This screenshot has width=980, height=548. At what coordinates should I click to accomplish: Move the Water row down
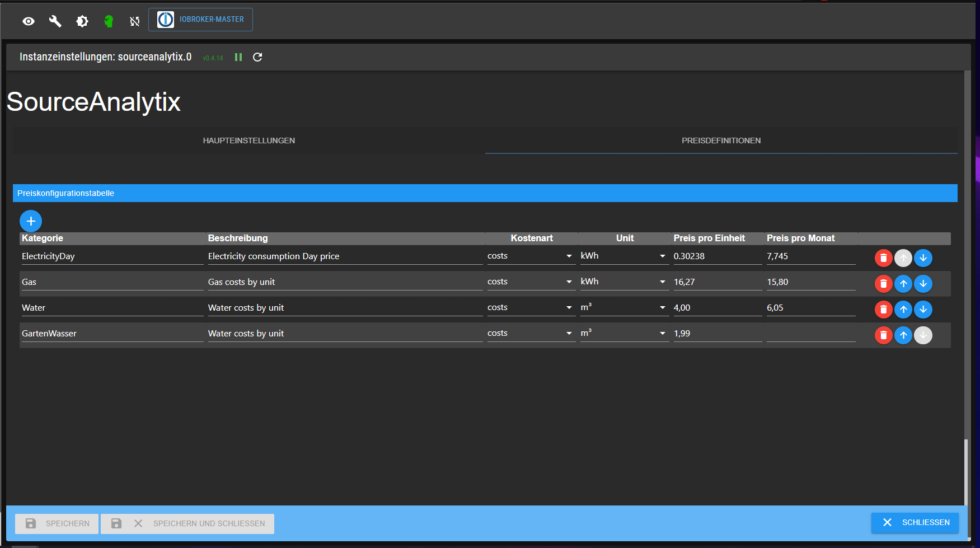[x=923, y=310]
